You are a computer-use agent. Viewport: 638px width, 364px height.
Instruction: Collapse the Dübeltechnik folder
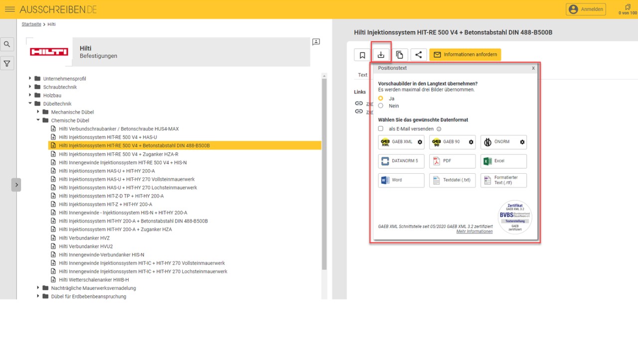(30, 104)
